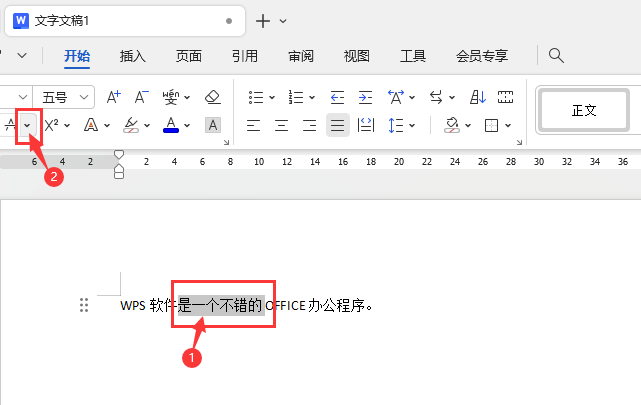Open the 插入 ribbon tab
The image size is (641, 405).
132,56
